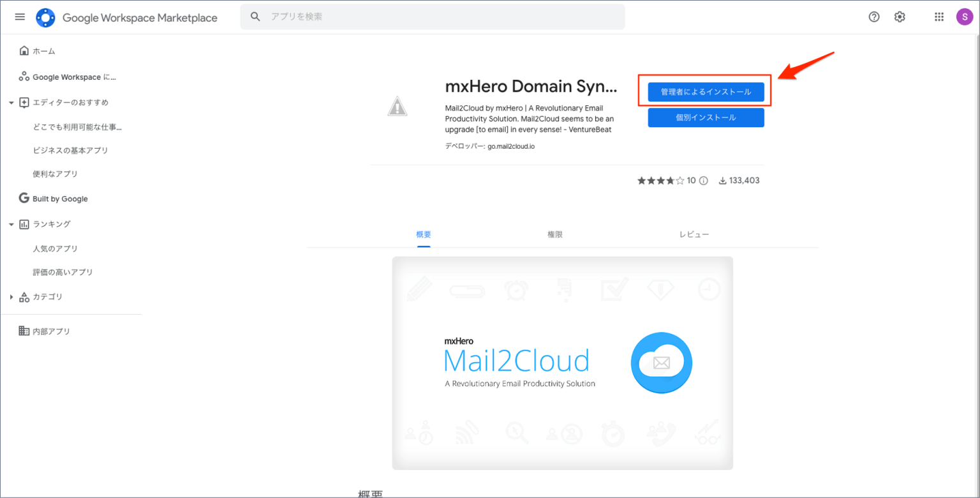The image size is (980, 498).
Task: Click the 管理者によるインストール button
Action: (706, 91)
